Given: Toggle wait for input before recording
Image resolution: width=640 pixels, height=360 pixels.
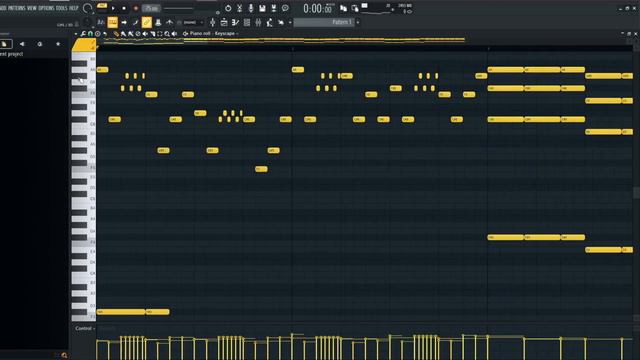Looking at the screenshot, I should 240,8.
